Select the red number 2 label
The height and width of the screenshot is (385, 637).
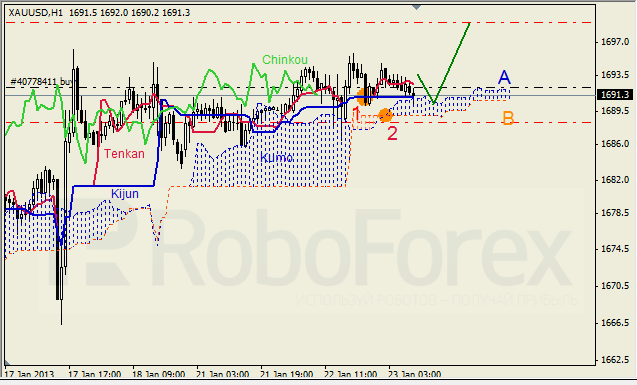point(392,133)
